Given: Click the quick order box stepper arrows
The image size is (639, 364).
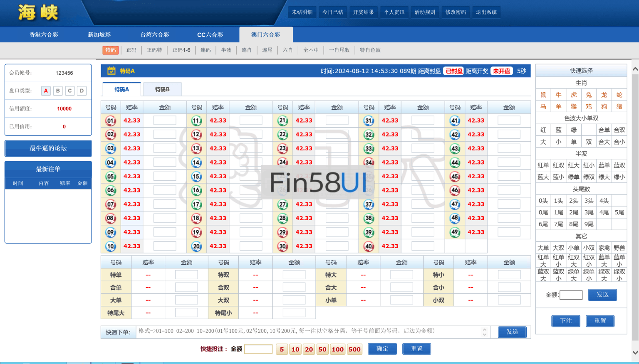Looking at the screenshot, I should [484, 332].
